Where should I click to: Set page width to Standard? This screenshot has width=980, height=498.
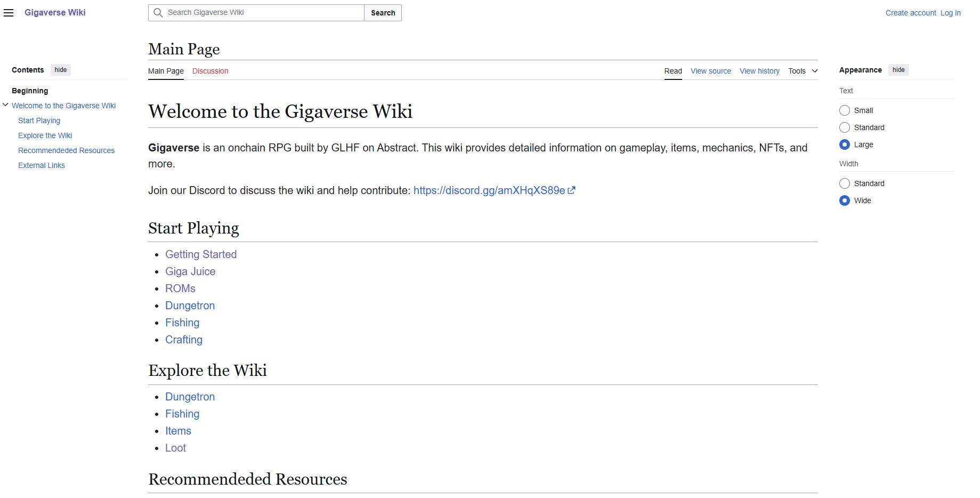pos(844,183)
